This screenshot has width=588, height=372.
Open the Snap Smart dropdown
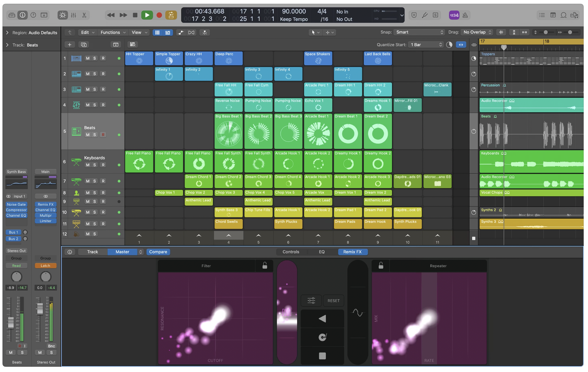tap(419, 32)
